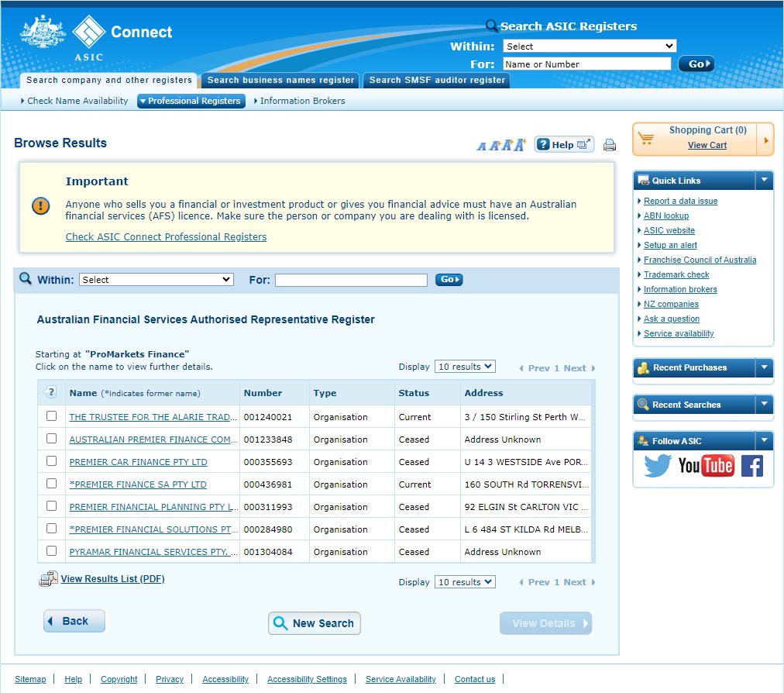The image size is (784, 693).
Task: Go Back to previous page
Action: [x=74, y=621]
